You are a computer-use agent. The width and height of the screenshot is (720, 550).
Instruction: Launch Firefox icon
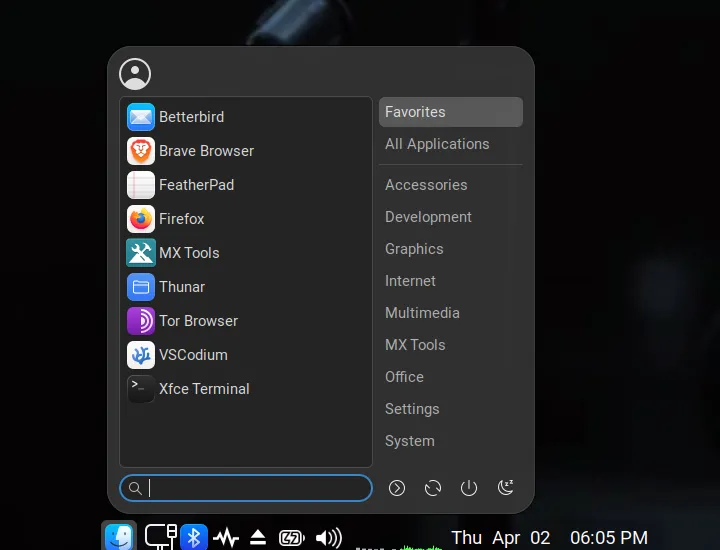click(141, 219)
